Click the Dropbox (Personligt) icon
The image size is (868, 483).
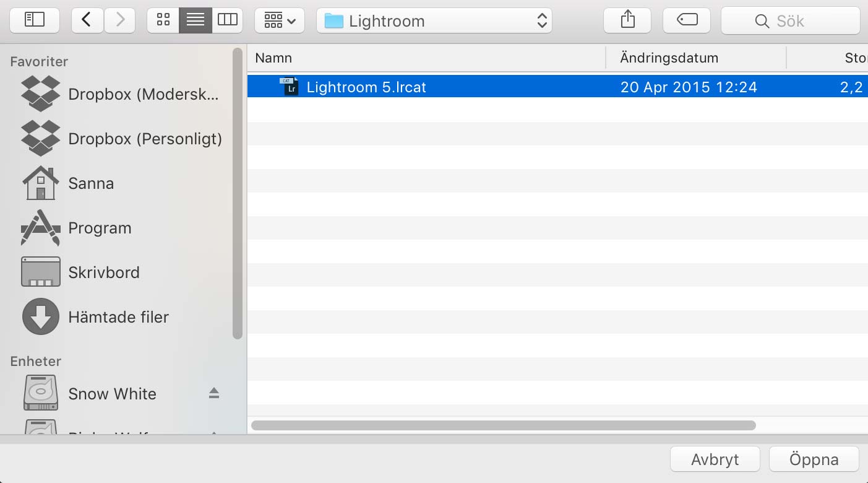(x=41, y=138)
